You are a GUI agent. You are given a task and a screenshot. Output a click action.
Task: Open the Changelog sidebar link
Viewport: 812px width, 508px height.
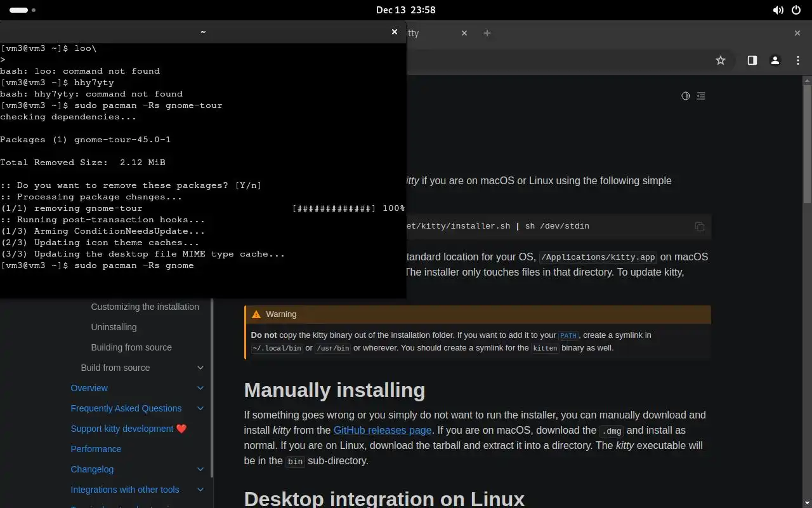[92, 469]
